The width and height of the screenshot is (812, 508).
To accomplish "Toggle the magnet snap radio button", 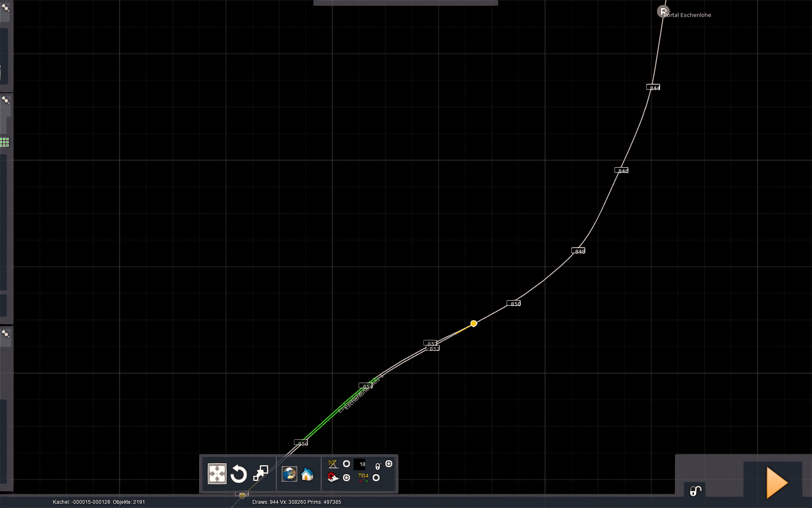I will (346, 478).
